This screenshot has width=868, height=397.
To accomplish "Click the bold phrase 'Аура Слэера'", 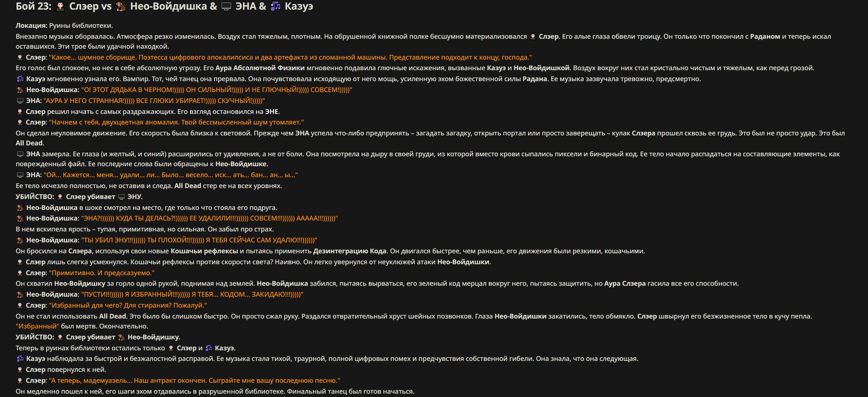I will (x=625, y=283).
